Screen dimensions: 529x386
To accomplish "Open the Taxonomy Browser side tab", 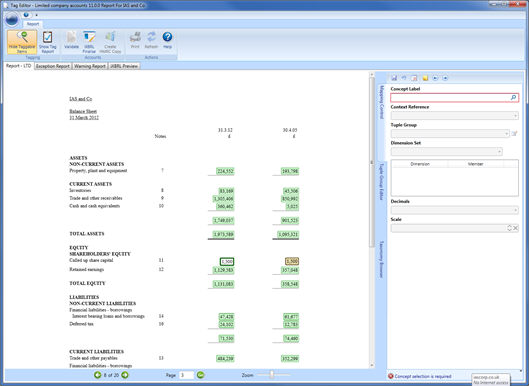I will (x=382, y=259).
